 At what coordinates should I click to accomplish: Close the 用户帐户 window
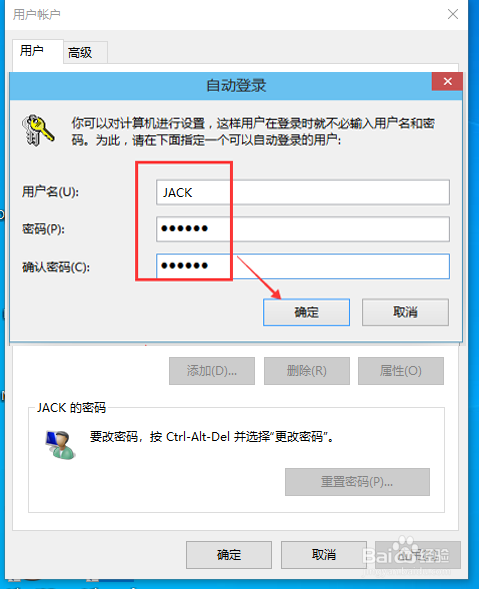click(453, 14)
